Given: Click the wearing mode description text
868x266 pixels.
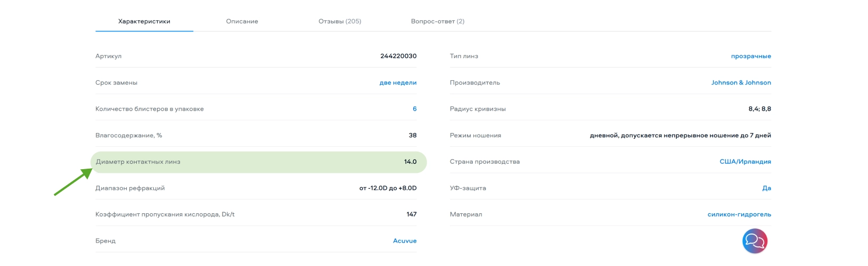Looking at the screenshot, I should click(681, 135).
